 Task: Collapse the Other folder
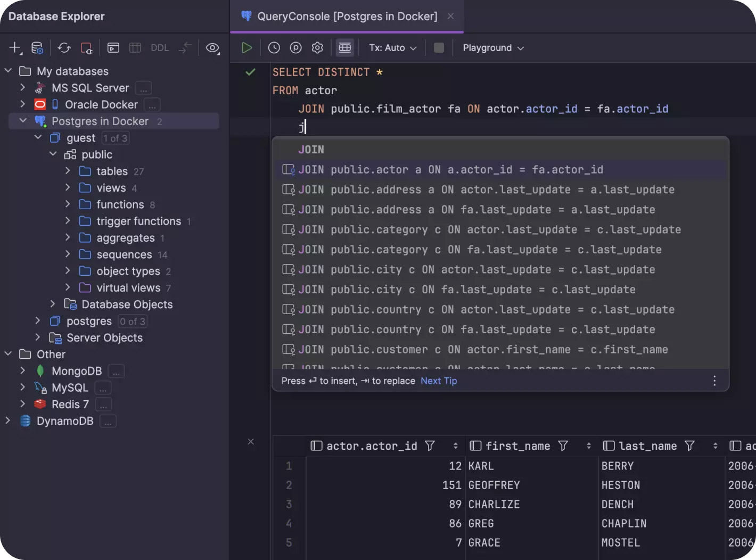8,354
